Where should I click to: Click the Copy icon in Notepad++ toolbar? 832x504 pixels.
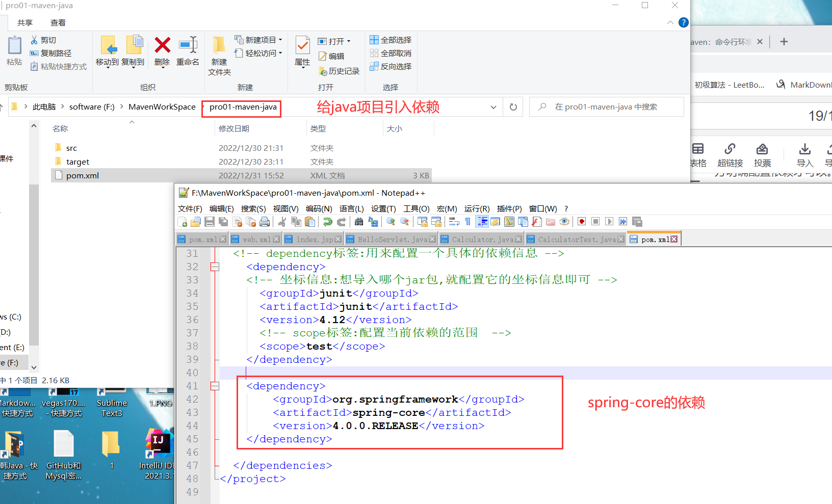click(296, 222)
